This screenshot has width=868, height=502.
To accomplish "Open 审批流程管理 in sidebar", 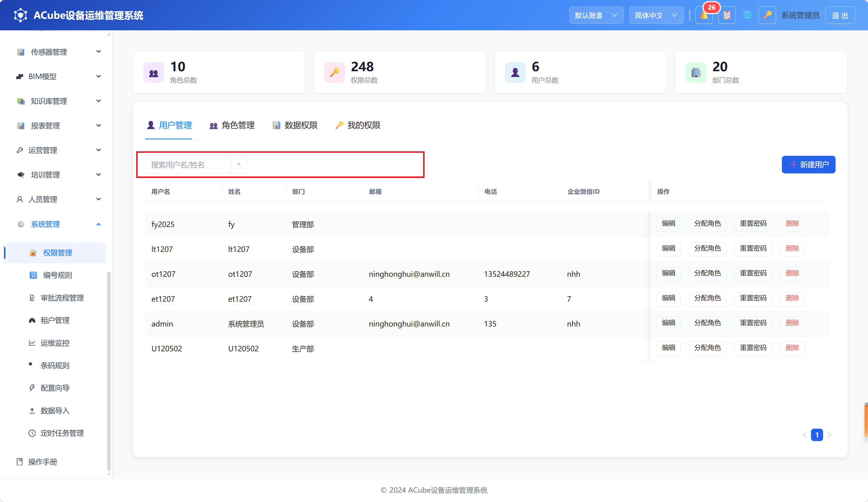I will tap(55, 298).
